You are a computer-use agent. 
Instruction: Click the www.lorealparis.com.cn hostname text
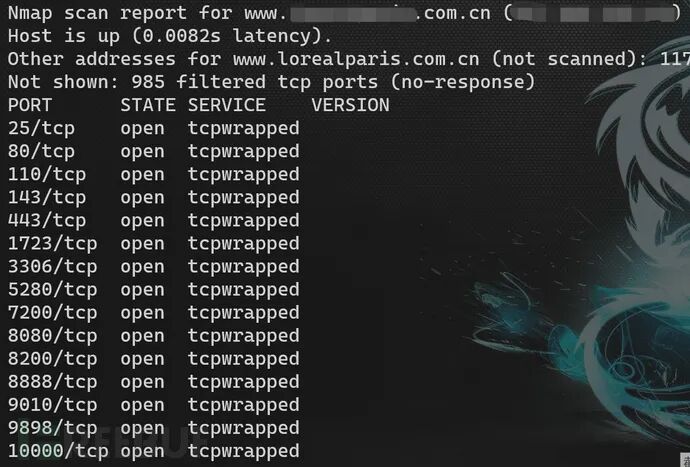[x=356, y=59]
